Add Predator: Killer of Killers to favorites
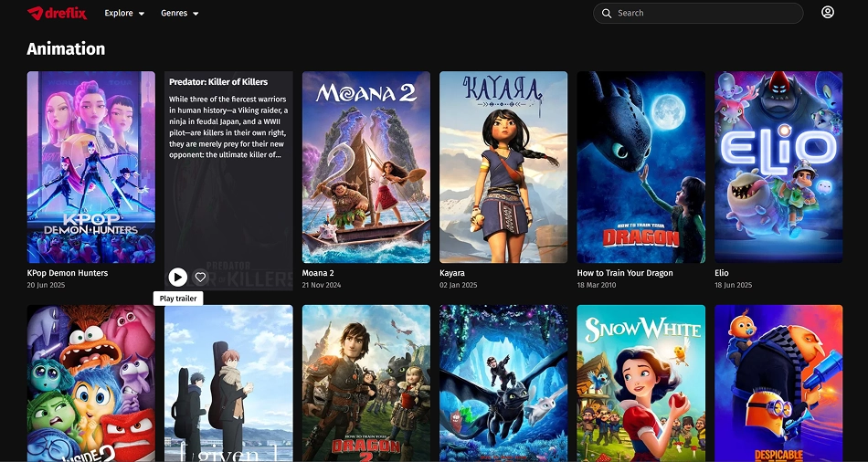The width and height of the screenshot is (868, 462). pos(200,277)
